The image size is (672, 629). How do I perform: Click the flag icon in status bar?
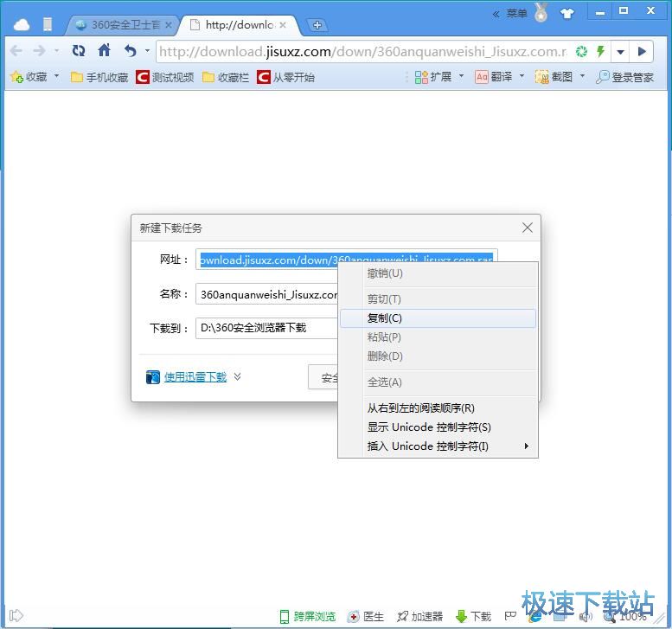click(510, 616)
